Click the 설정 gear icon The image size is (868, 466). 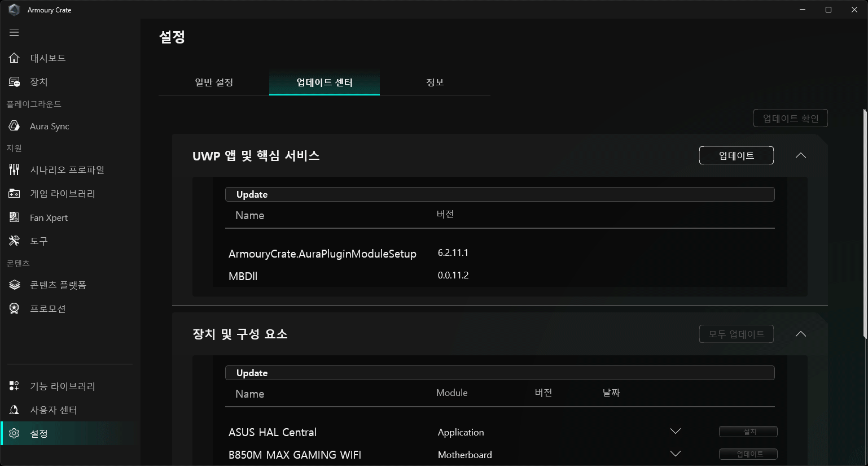pos(14,433)
